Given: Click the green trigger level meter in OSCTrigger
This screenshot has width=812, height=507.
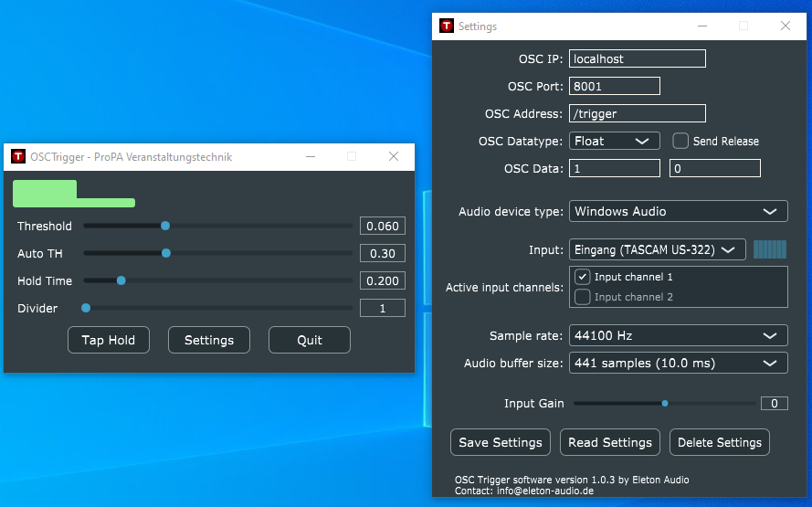Looking at the screenshot, I should (74, 194).
